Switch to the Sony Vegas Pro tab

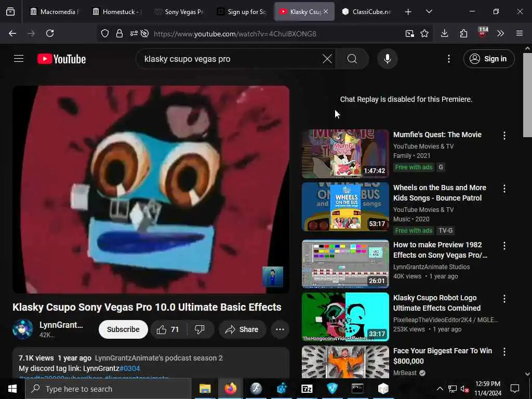point(179,12)
